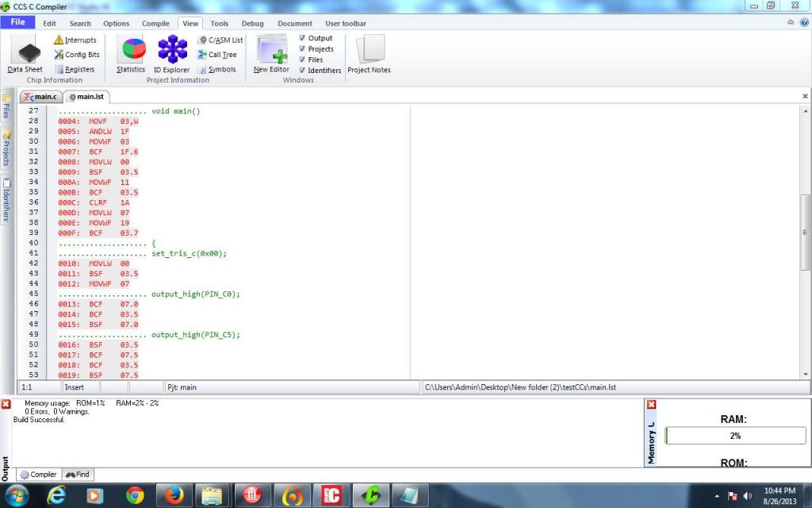Open Project Notes
The height and width of the screenshot is (508, 812).
pyautogui.click(x=369, y=55)
